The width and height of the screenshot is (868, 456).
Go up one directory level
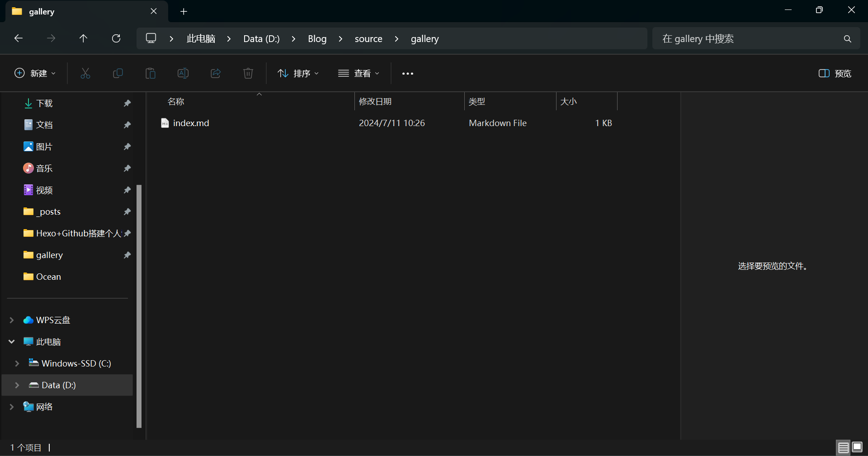pyautogui.click(x=83, y=38)
